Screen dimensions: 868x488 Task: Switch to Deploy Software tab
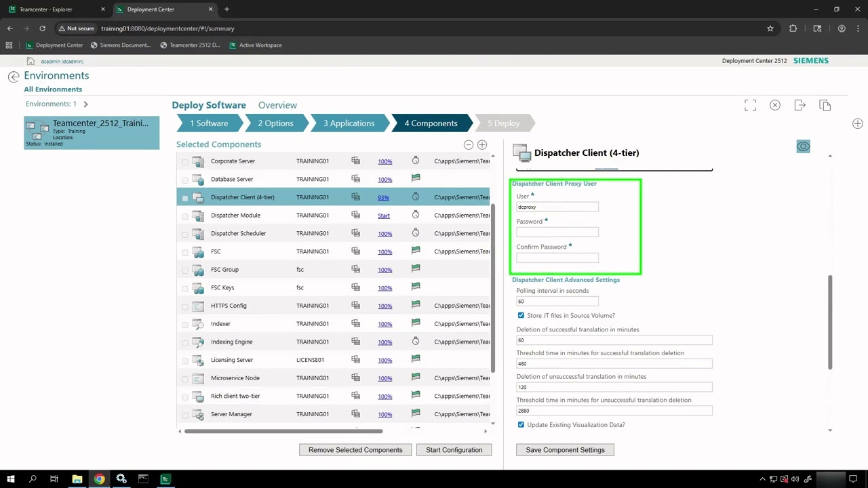209,105
